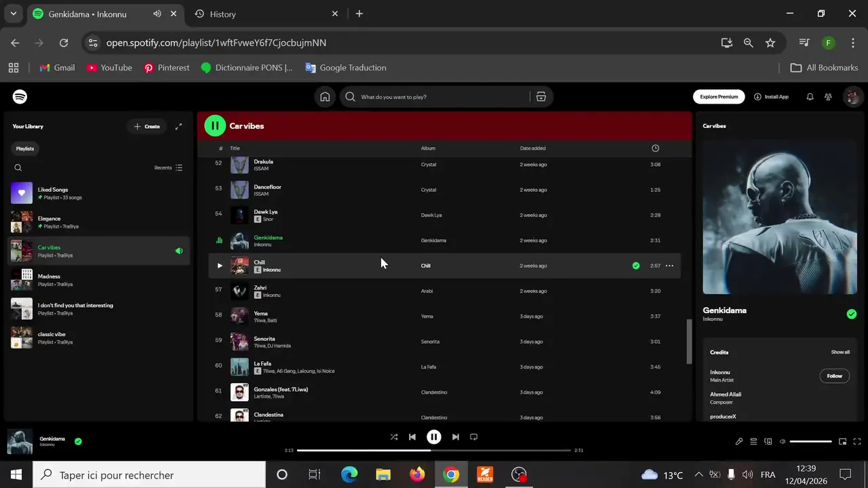The image size is (868, 488).
Task: Open Friend Activity icon
Action: tap(828, 97)
